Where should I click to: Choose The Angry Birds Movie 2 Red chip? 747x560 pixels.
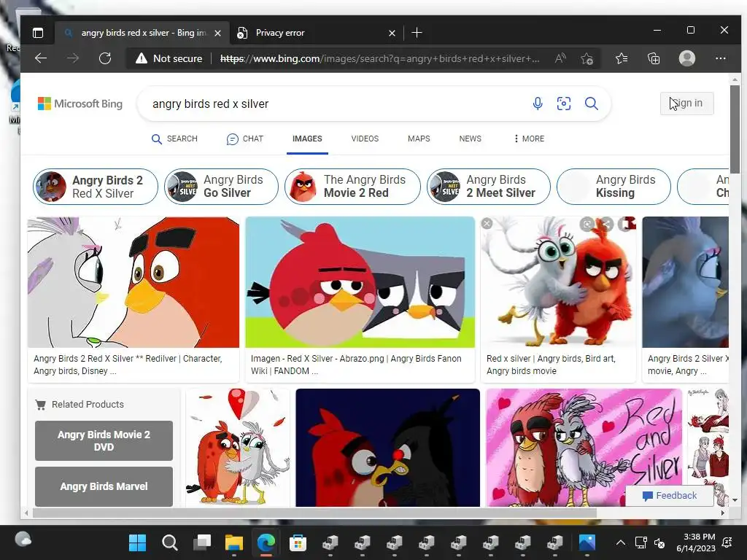coord(352,187)
